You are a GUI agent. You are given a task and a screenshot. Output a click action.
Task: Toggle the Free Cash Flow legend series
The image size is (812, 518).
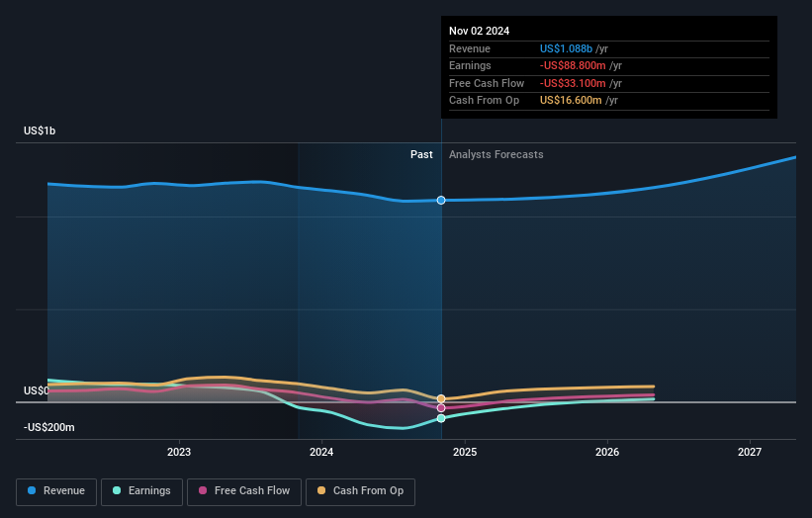point(244,491)
